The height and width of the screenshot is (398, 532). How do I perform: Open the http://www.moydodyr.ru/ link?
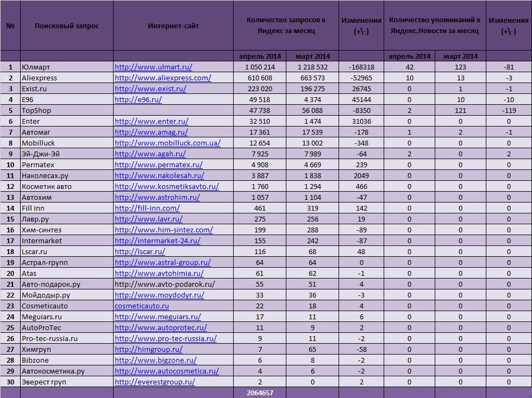159,295
